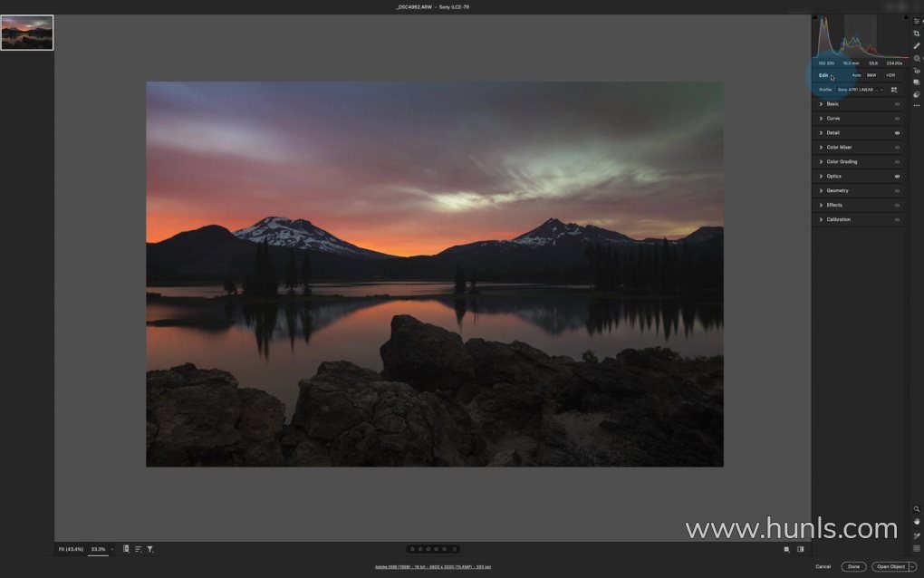Open the sort order icon
Screen dimensions: 924x578
pyautogui.click(x=138, y=548)
